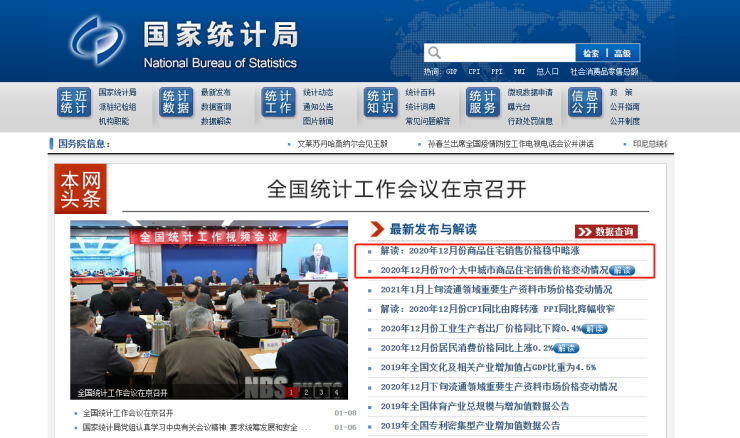Open 解读: 2020年12月份商品住宅销售价格稳中略涨
This screenshot has height=438, width=740.
480,251
